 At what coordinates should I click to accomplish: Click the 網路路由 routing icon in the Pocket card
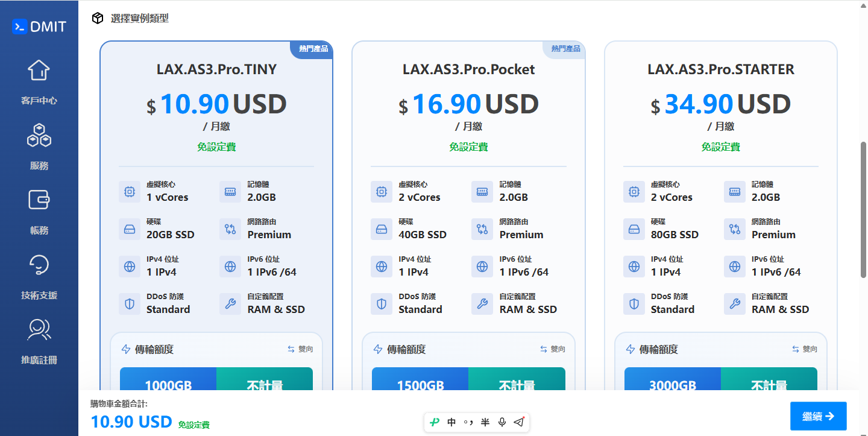[x=482, y=229]
